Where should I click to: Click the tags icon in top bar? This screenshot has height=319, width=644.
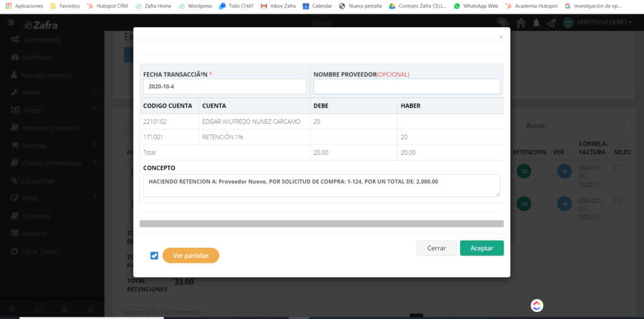click(504, 22)
